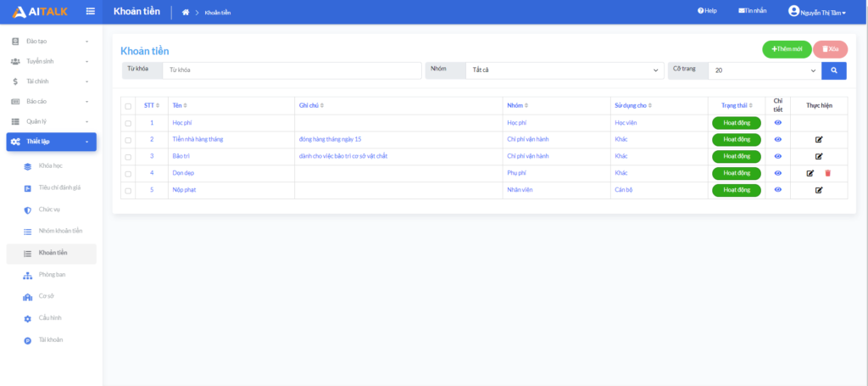Image resolution: width=868 pixels, height=386 pixels.
Task: Click the home icon in breadcrumb
Action: coord(185,12)
